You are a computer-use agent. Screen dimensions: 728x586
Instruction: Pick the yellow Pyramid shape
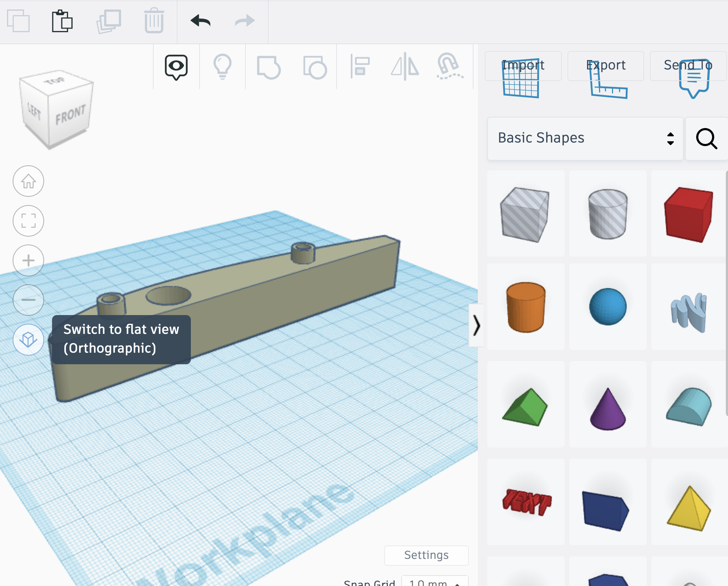pyautogui.click(x=689, y=502)
